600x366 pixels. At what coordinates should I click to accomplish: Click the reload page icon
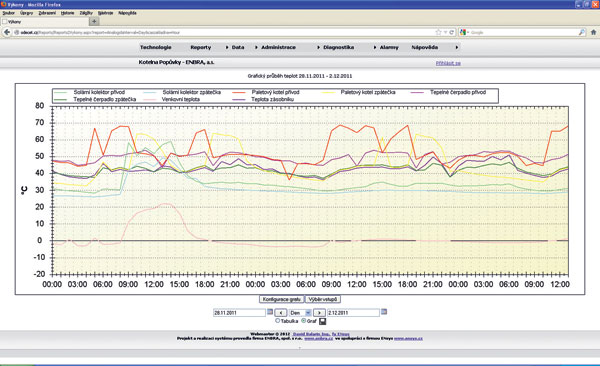pos(452,33)
